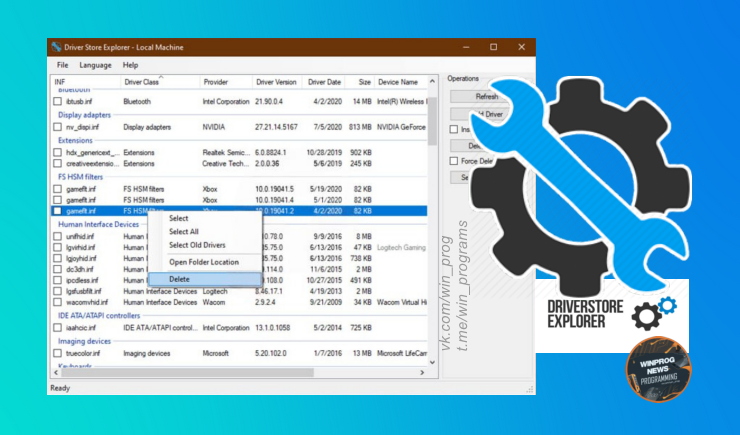
Task: Tick the selected gameflt.inf row checkbox
Action: [58, 211]
